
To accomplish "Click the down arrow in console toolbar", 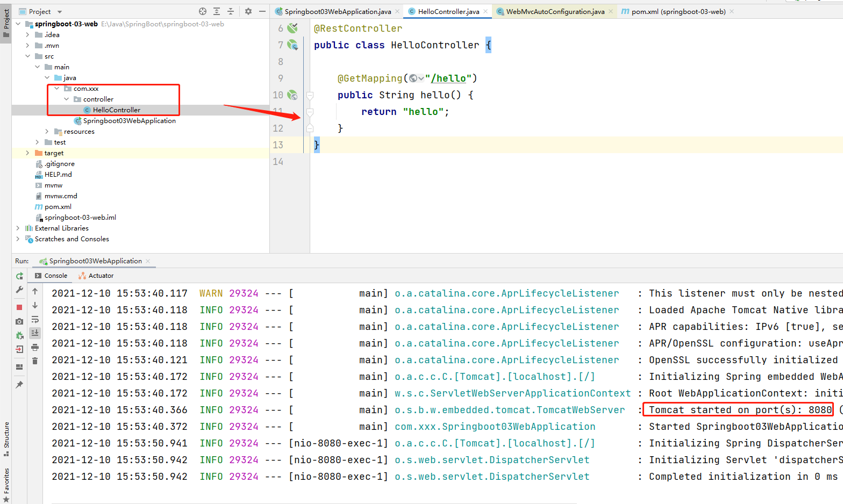I will 35,305.
